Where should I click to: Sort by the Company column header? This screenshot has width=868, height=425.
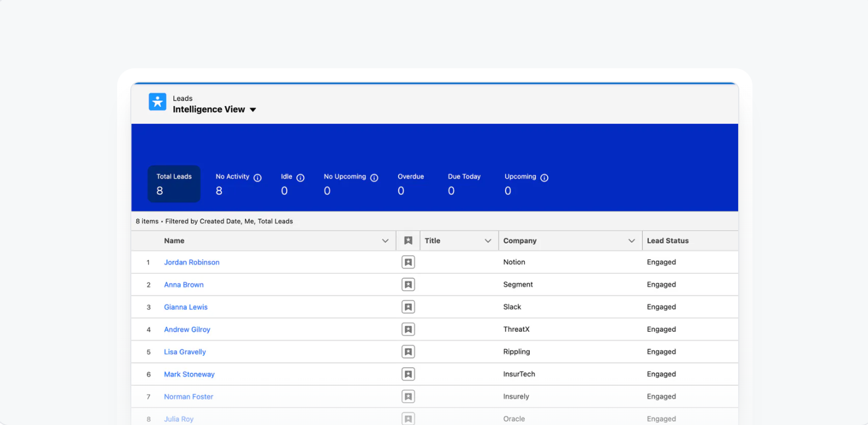click(520, 241)
